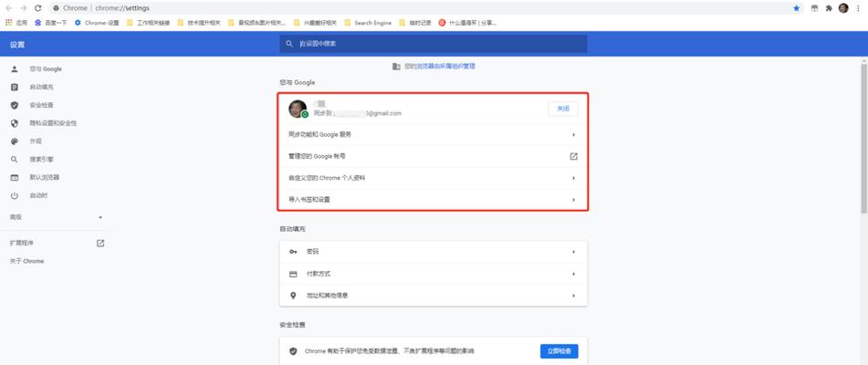The width and height of the screenshot is (868, 365).
Task: Open the 兴趣爱好相关 bookmark folder
Action: tap(315, 23)
